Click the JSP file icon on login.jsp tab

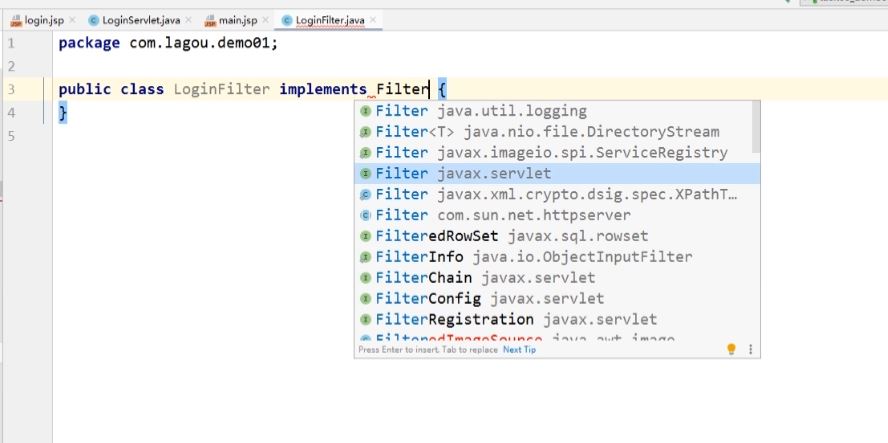click(16, 21)
